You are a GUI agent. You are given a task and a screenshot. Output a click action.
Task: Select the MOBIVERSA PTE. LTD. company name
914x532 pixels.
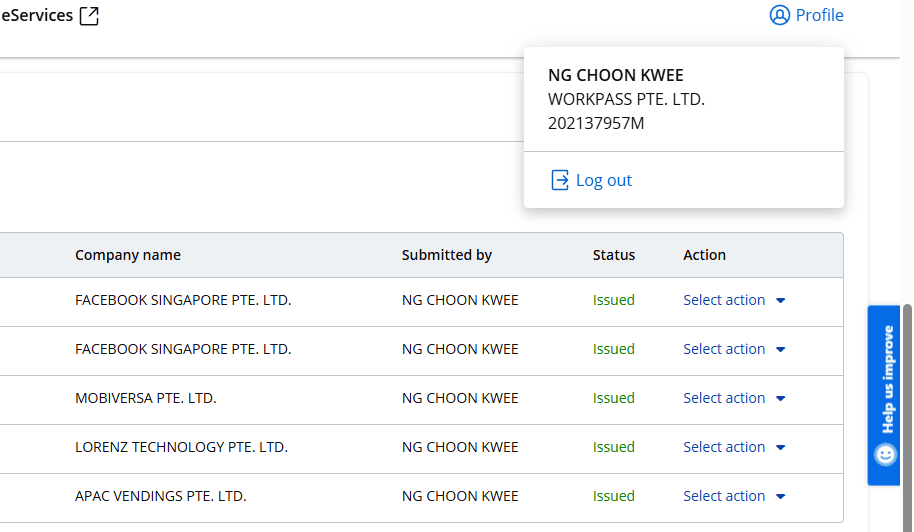(x=146, y=398)
